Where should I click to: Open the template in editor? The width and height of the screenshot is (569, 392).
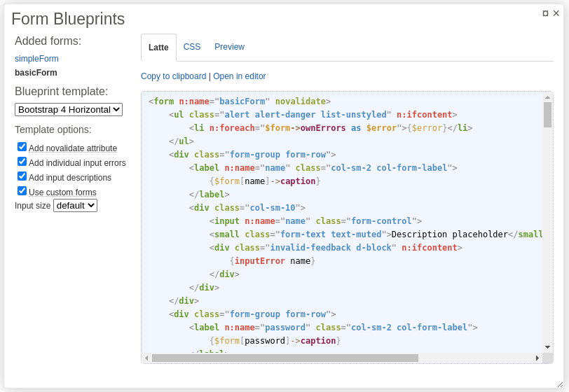click(x=240, y=76)
